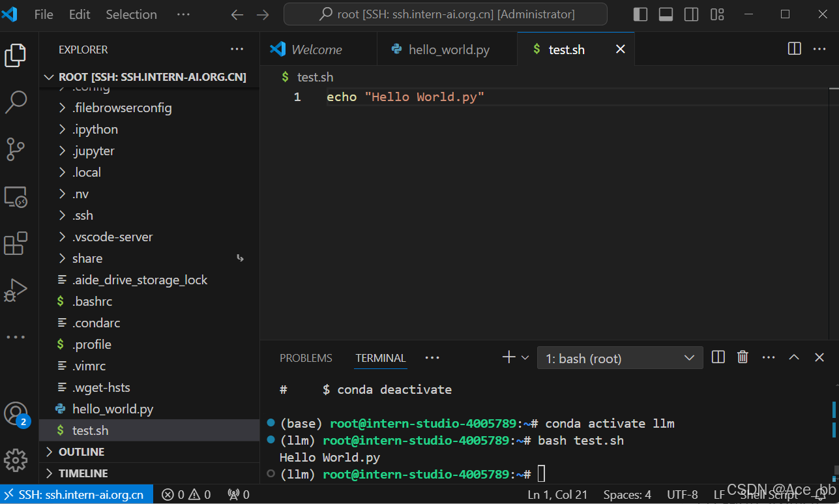Show more menu bar items
839x504 pixels.
(183, 14)
